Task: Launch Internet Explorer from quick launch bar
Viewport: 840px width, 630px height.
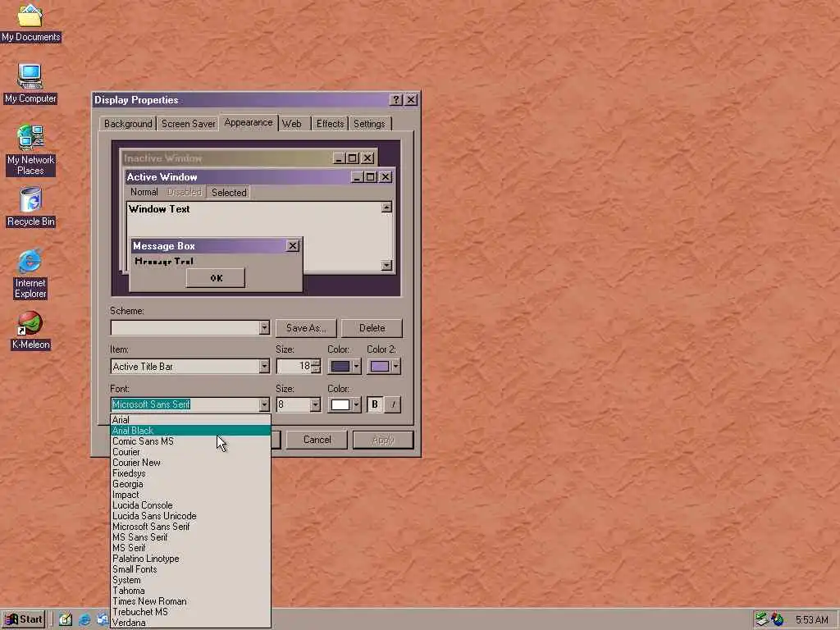Action: pos(84,620)
